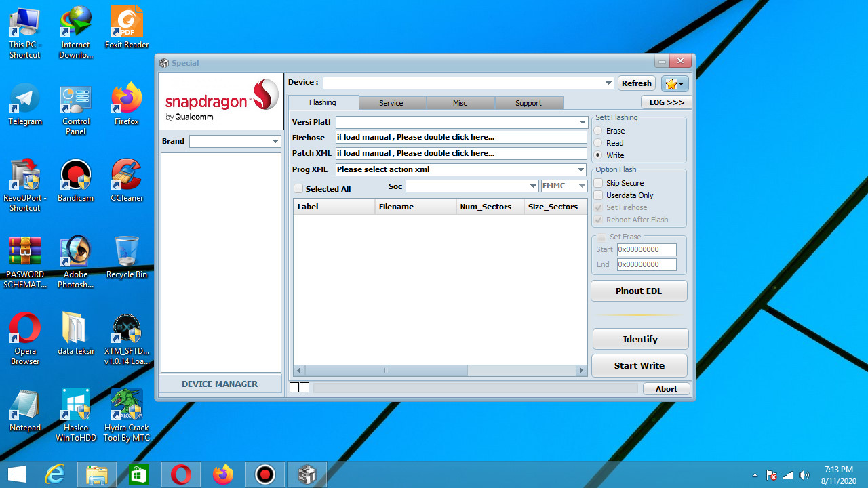The image size is (868, 488).
Task: Switch to Opera in the taskbar
Action: (181, 474)
